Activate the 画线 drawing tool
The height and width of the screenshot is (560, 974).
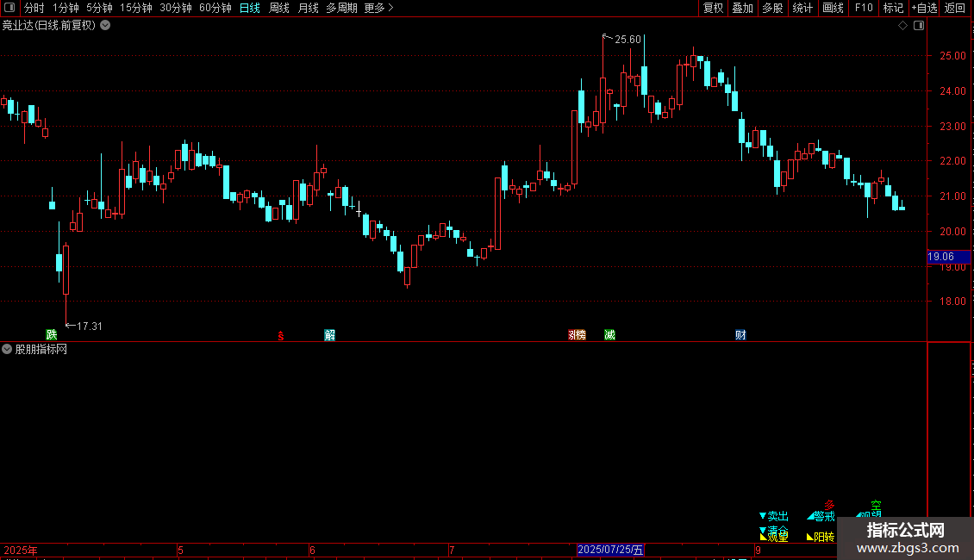tap(833, 8)
